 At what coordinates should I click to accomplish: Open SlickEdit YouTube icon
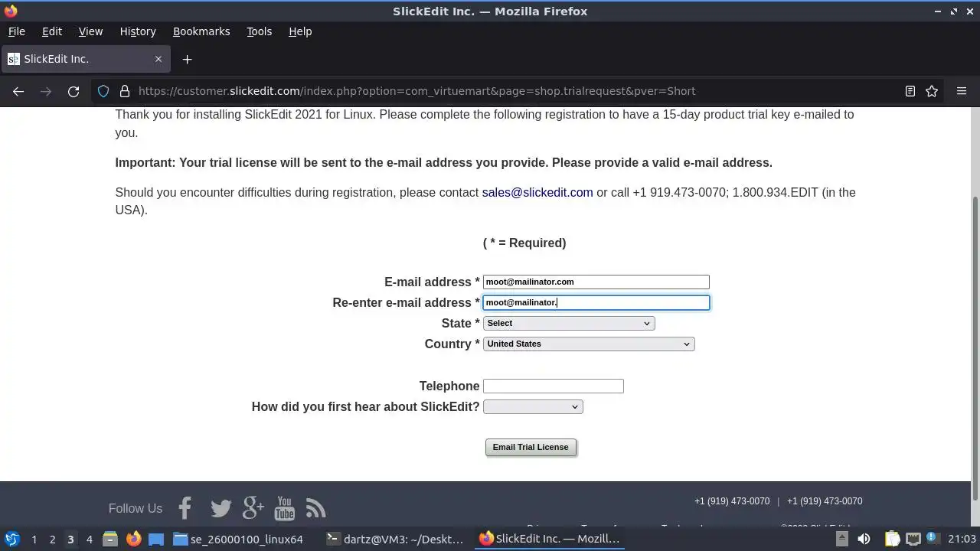click(284, 507)
